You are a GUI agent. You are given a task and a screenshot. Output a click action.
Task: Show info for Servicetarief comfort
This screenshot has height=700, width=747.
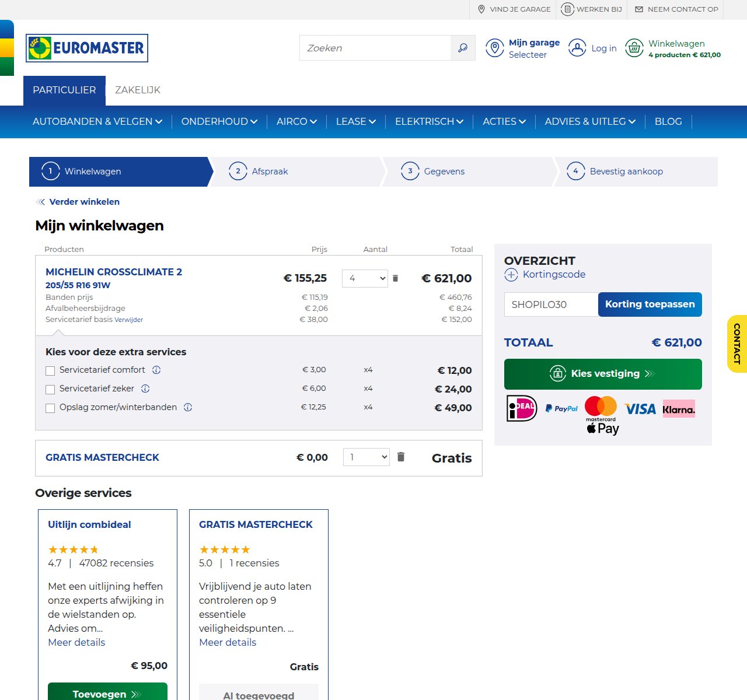tap(156, 370)
